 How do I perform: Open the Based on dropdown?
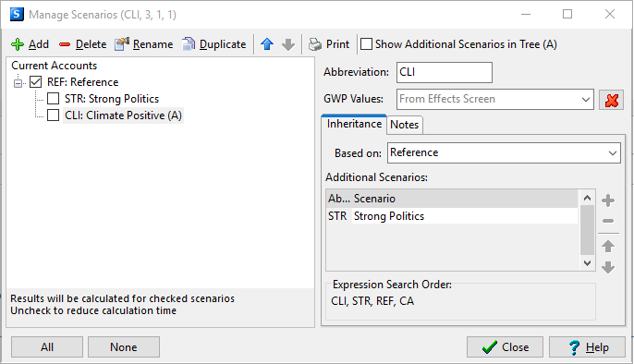click(x=612, y=153)
